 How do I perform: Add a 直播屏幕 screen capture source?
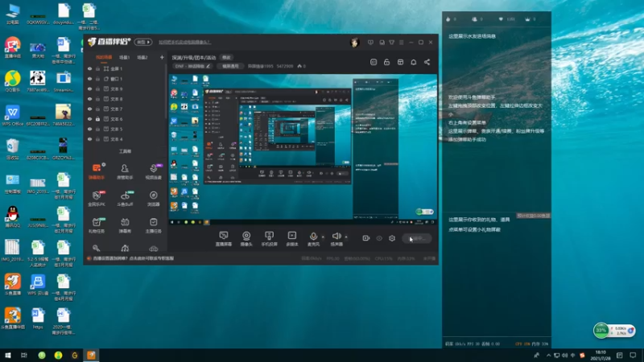pyautogui.click(x=224, y=238)
